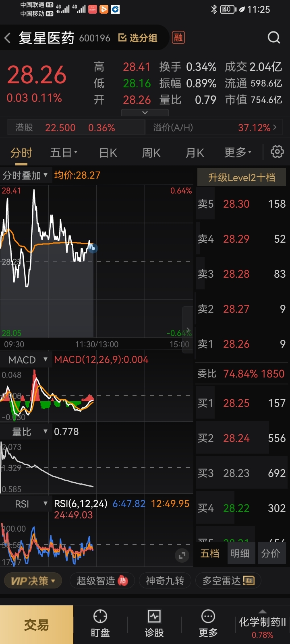The width and height of the screenshot is (290, 644).
Task: Tap the 融 margin trading badge
Action: point(178,38)
